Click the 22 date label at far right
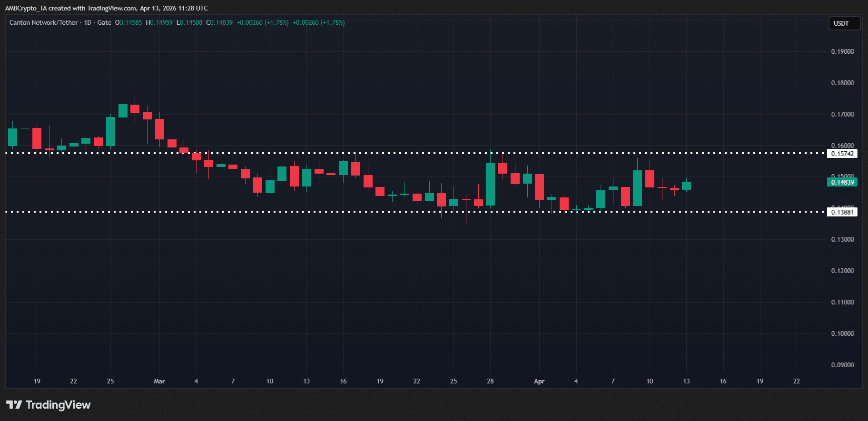 [797, 381]
